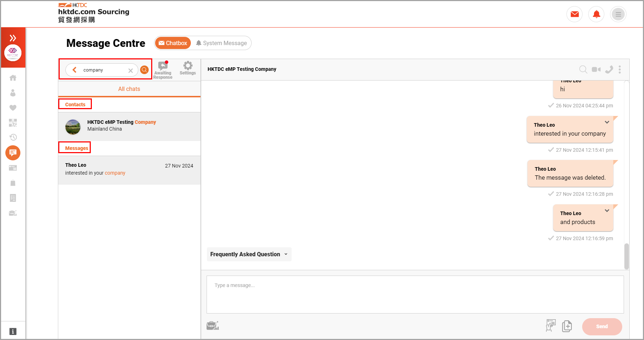Open the card list icon in sidebar
The image size is (644, 340).
13,168
